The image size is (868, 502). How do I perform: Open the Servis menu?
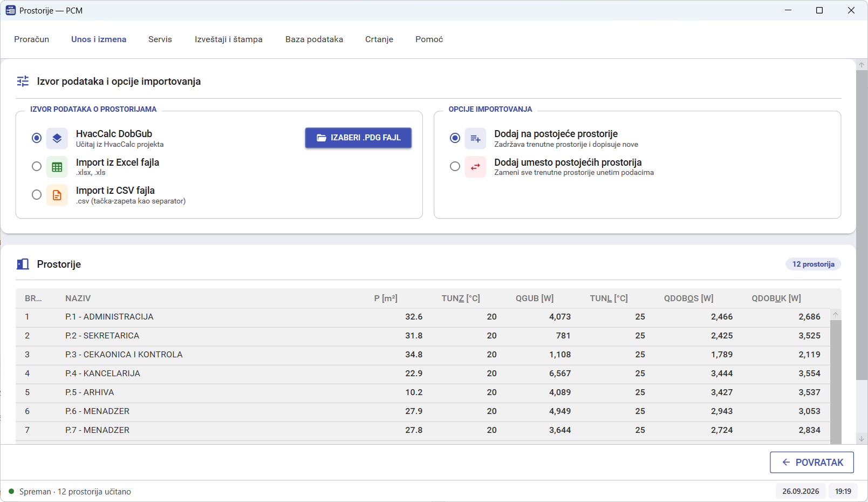pos(160,39)
